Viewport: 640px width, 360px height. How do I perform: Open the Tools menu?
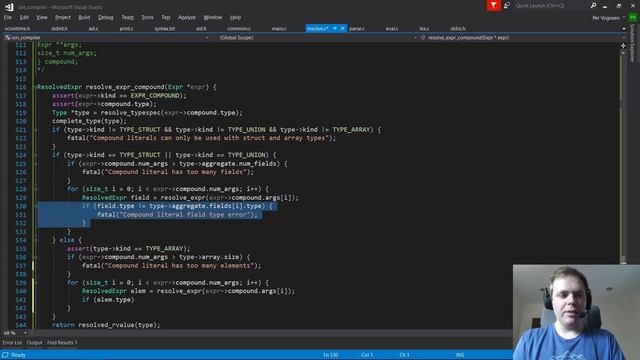coord(147,18)
